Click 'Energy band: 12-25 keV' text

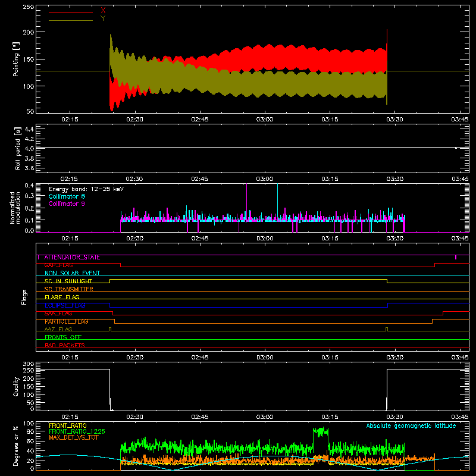[x=86, y=189]
